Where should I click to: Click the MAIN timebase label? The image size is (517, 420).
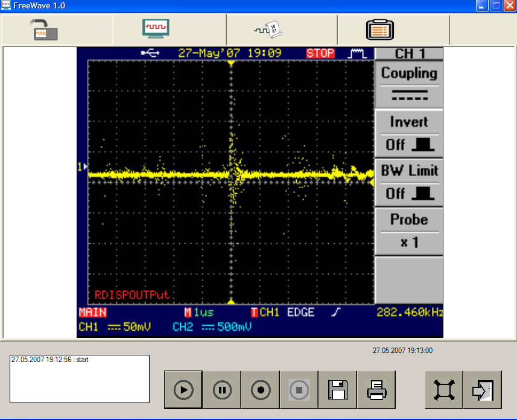93,313
